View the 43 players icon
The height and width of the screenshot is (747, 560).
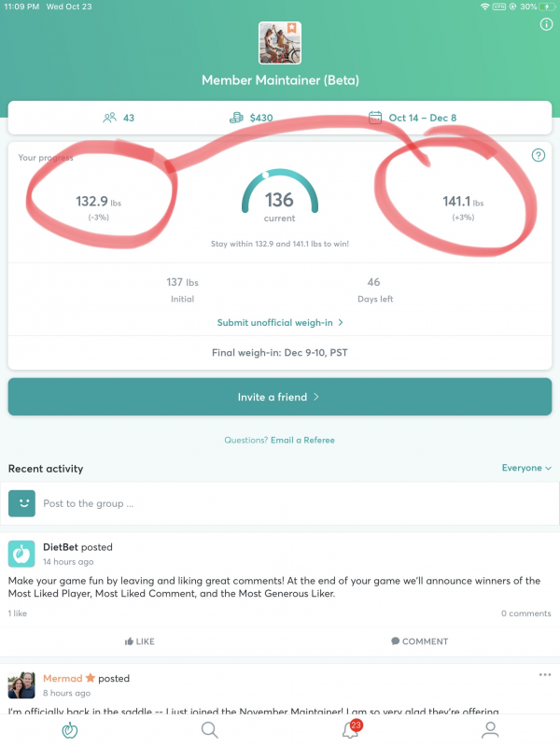(111, 118)
